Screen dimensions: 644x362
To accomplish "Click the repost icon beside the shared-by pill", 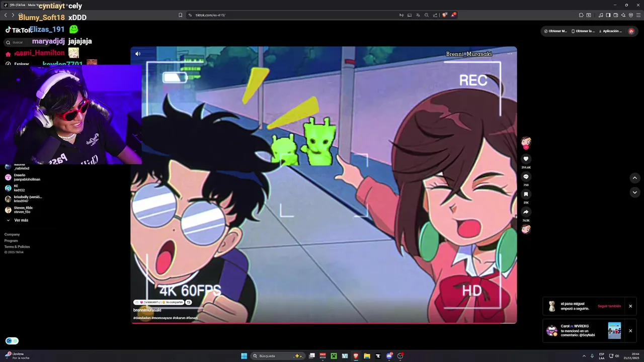I will click(x=189, y=302).
